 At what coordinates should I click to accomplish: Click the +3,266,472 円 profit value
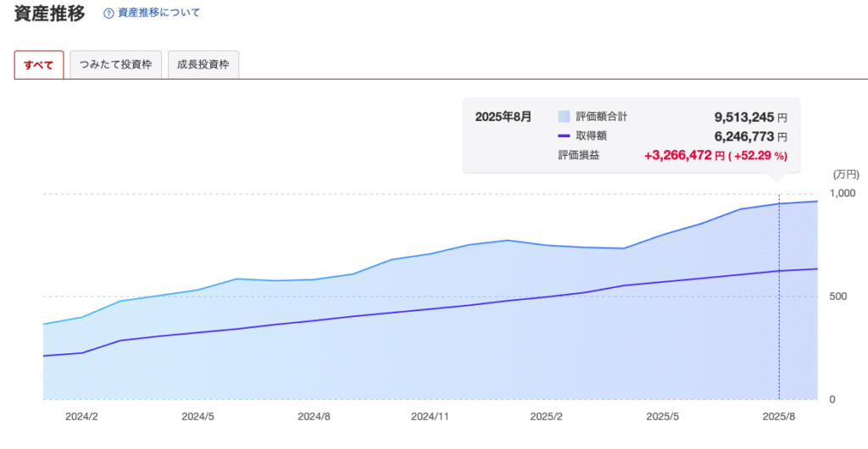pos(684,156)
